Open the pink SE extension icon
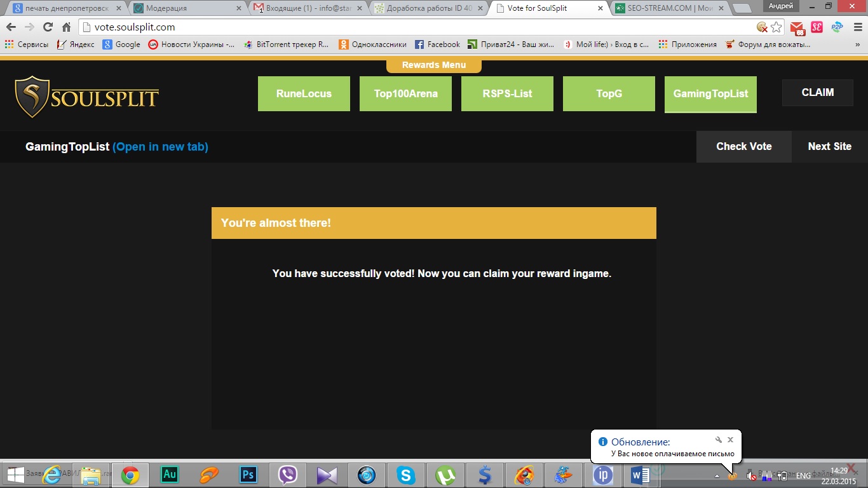This screenshot has height=488, width=868. click(817, 27)
